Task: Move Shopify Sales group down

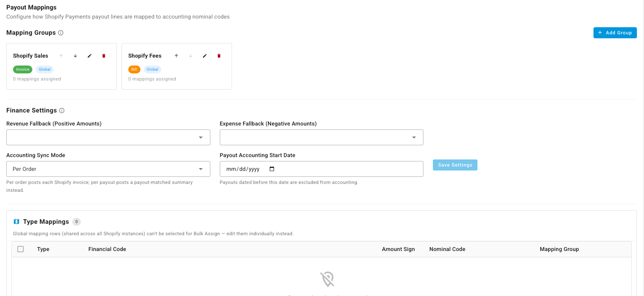Action: pos(75,56)
